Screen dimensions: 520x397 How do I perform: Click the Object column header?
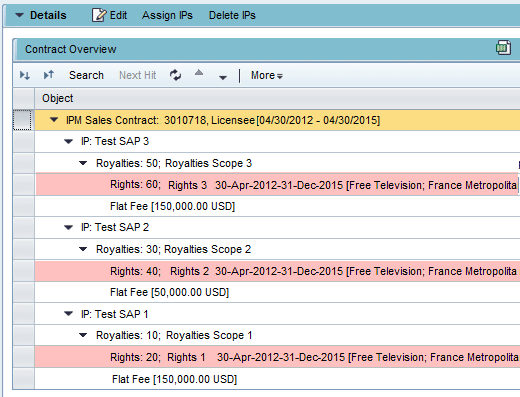pyautogui.click(x=277, y=98)
